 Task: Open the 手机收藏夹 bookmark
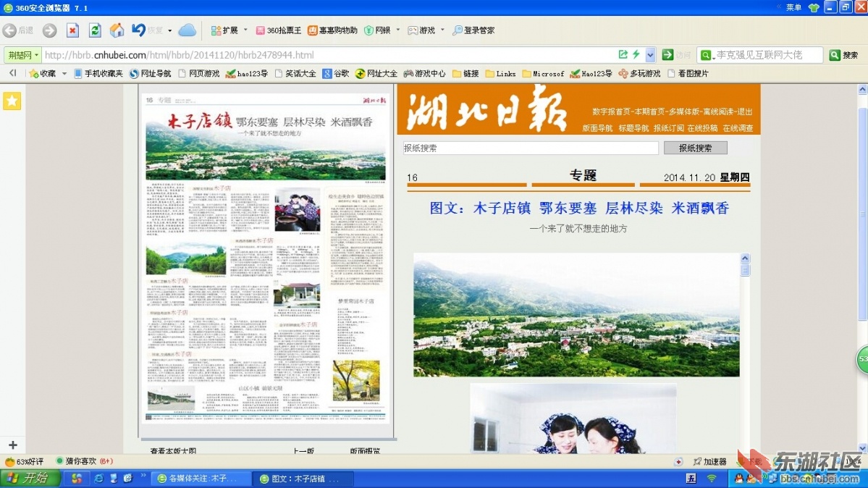coord(98,73)
